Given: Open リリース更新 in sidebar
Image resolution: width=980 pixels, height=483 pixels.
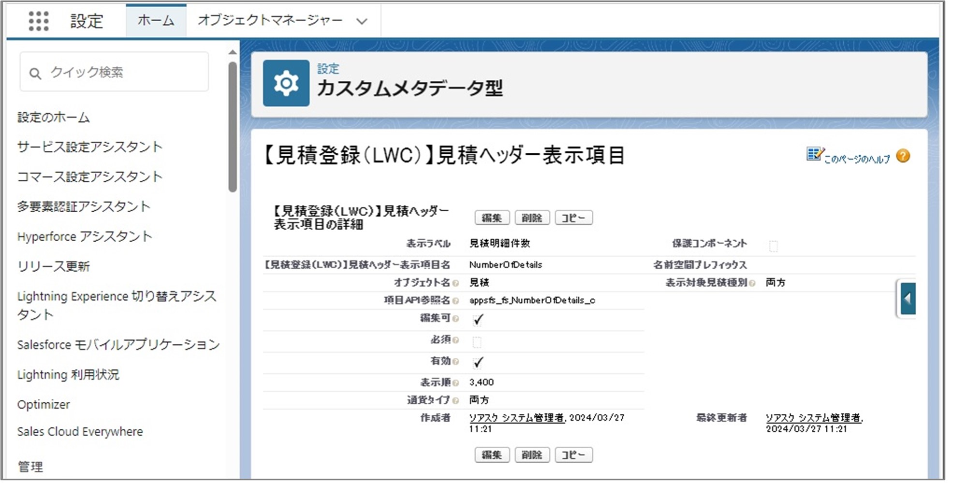Looking at the screenshot, I should tap(54, 266).
